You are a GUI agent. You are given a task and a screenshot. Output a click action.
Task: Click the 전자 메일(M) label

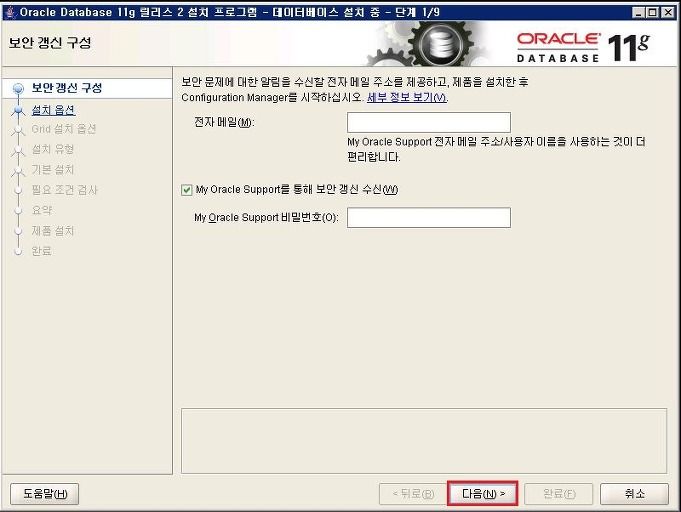click(x=224, y=122)
